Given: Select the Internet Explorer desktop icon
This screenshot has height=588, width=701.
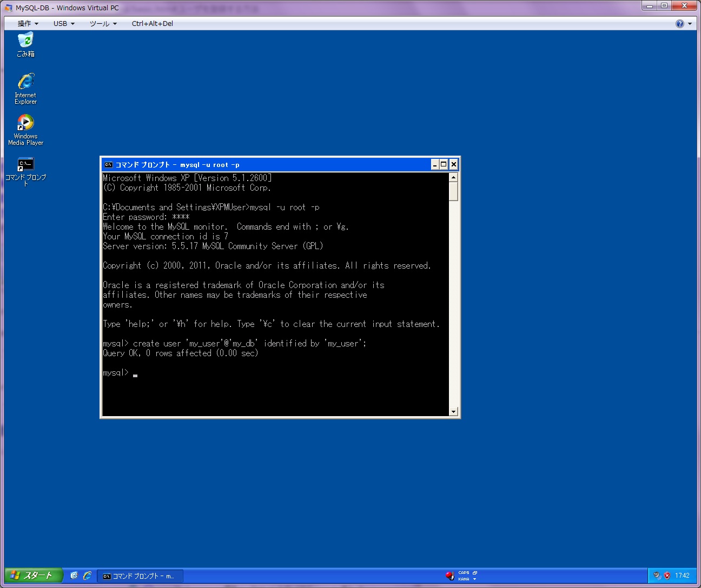Looking at the screenshot, I should [x=25, y=89].
